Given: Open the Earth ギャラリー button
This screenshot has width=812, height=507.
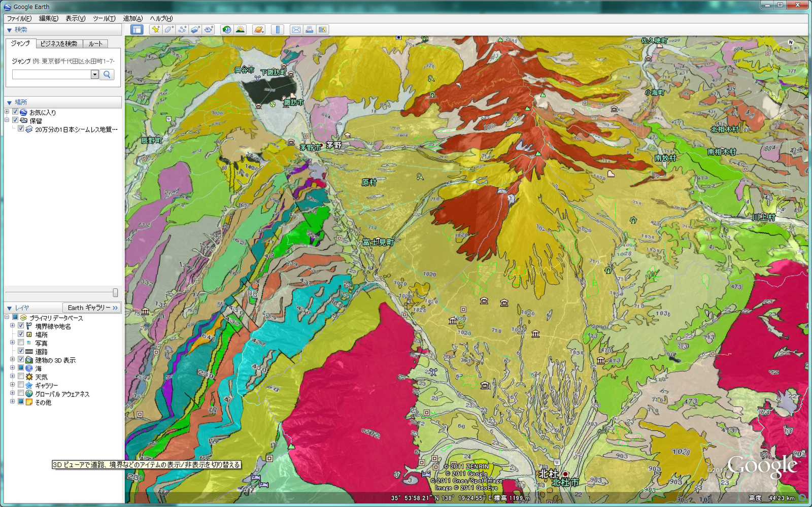Looking at the screenshot, I should coord(92,308).
